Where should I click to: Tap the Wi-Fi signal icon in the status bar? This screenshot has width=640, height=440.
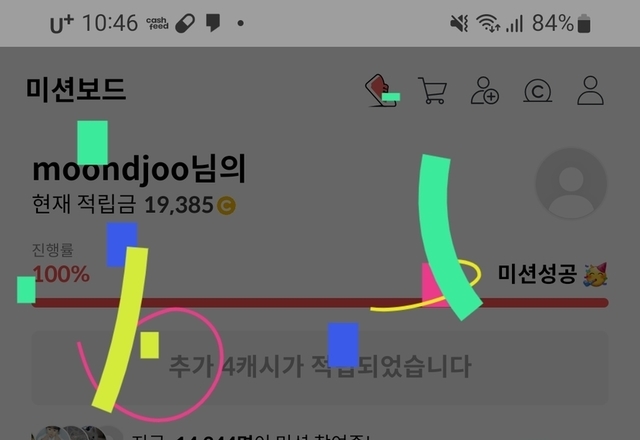pyautogui.click(x=489, y=23)
